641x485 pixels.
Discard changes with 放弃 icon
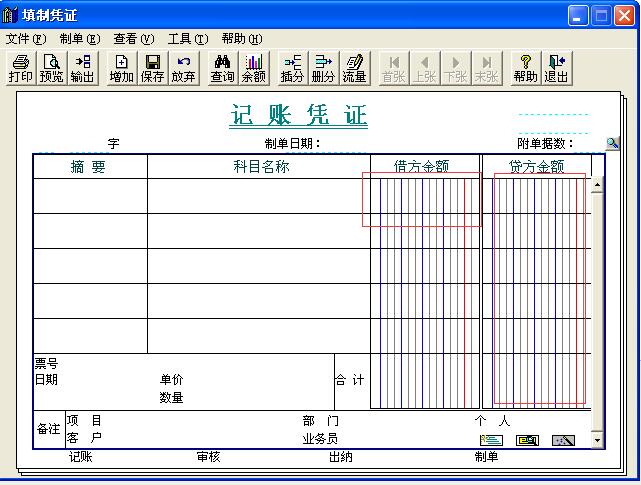click(184, 68)
